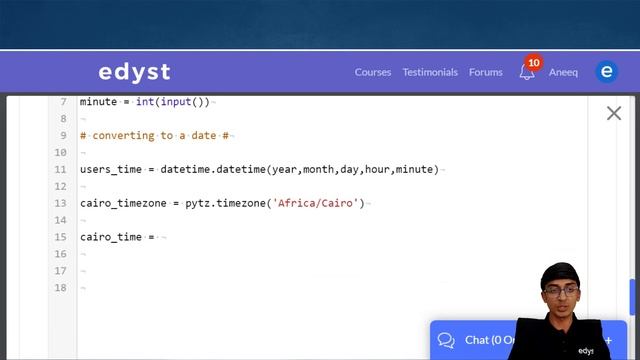Click the presenter video thumbnail

coord(562,311)
